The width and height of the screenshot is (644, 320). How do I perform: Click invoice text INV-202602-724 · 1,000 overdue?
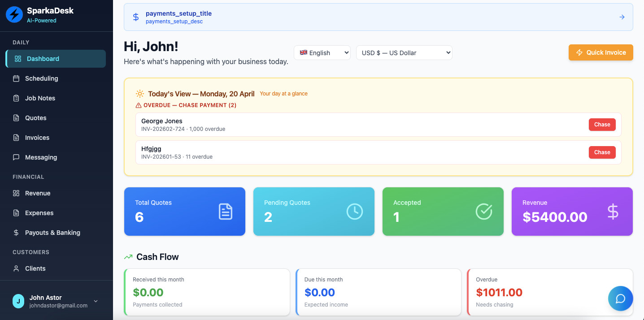pos(183,129)
